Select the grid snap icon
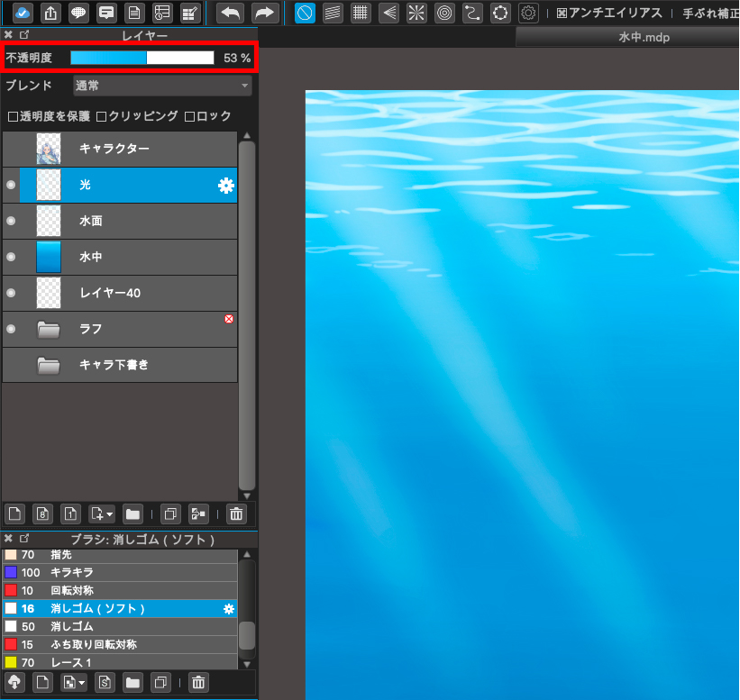The image size is (740, 700). click(361, 13)
